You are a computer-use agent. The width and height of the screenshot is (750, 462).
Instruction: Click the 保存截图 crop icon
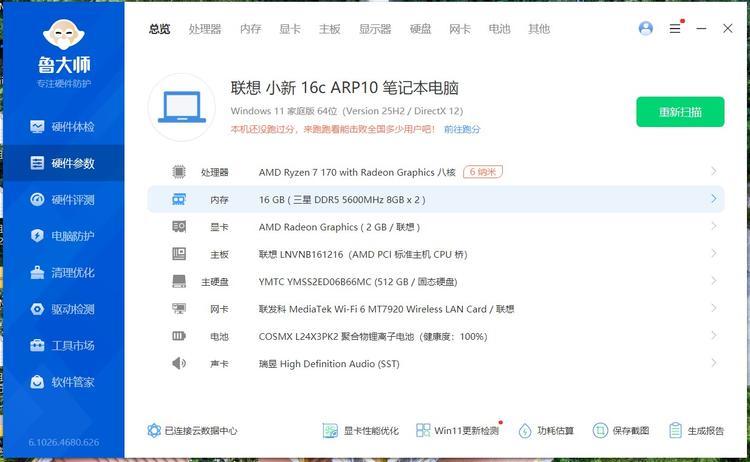[x=600, y=430]
